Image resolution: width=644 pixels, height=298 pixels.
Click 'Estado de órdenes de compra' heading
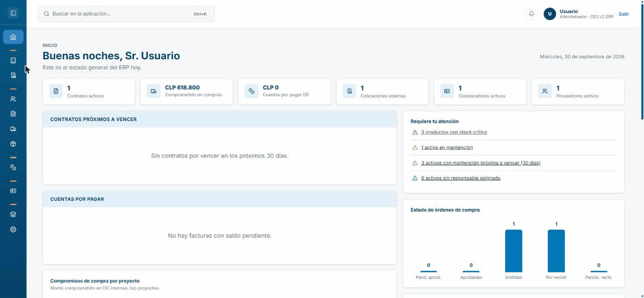445,210
